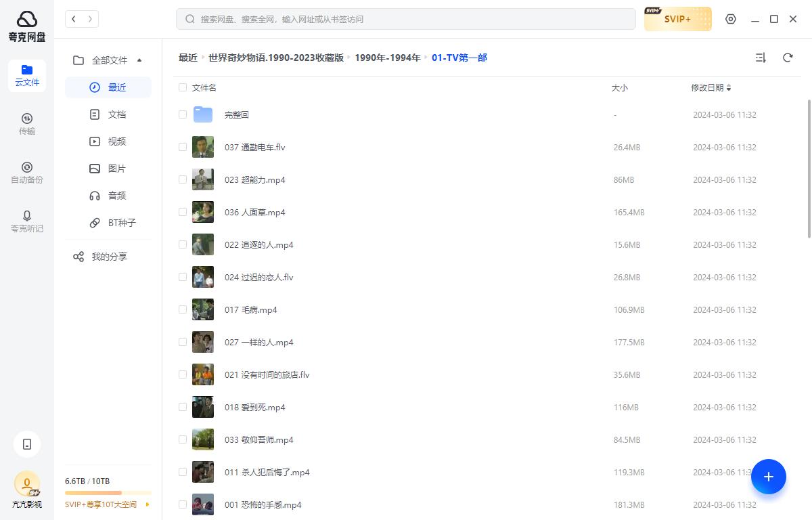
Task: Check the box for 001 恐怖的手感.mp4
Action: 183,504
